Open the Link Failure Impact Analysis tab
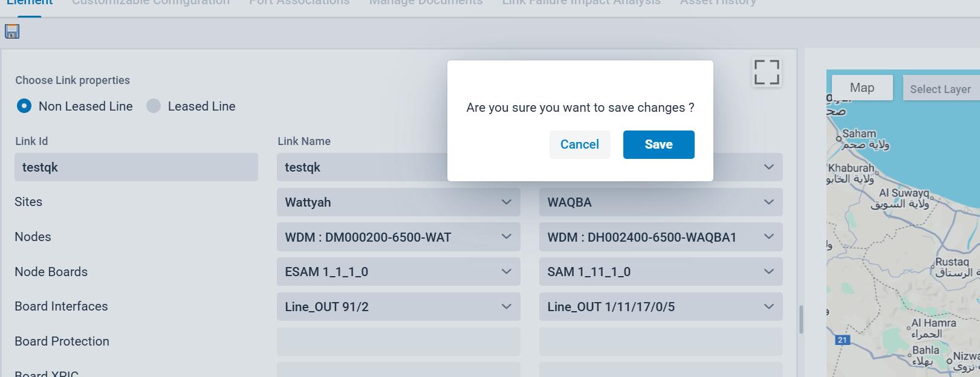Viewport: 980px width, 377px height. [581, 2]
